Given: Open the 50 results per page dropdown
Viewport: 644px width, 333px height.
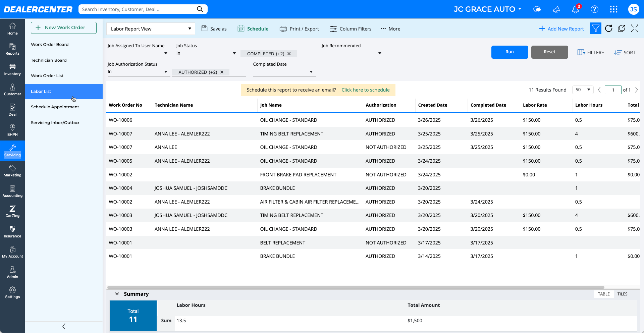Looking at the screenshot, I should 583,90.
